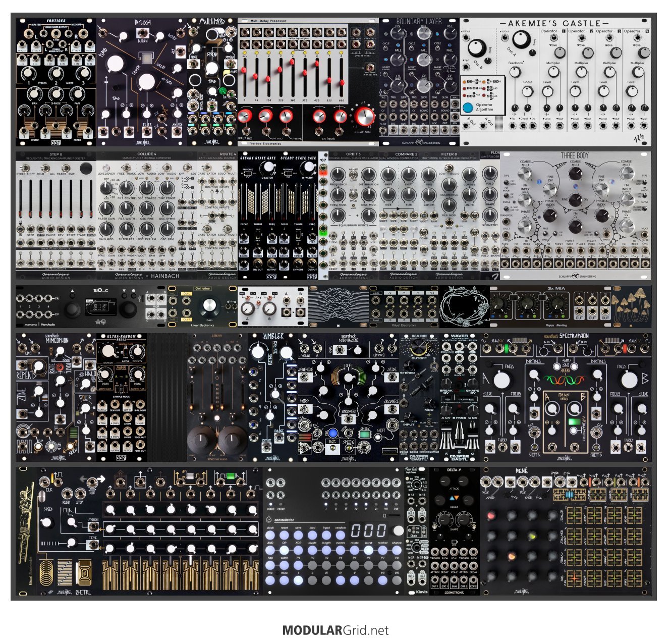Viewport: 672px width, 641px height.
Task: Click the 000 numeric display on Constellation
Action: click(368, 531)
